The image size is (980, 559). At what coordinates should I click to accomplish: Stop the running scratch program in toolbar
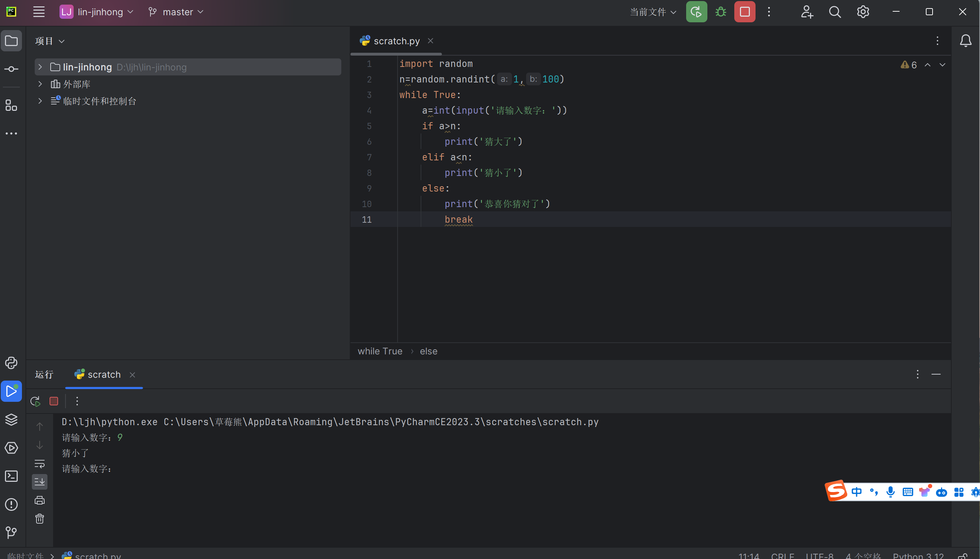(x=744, y=12)
